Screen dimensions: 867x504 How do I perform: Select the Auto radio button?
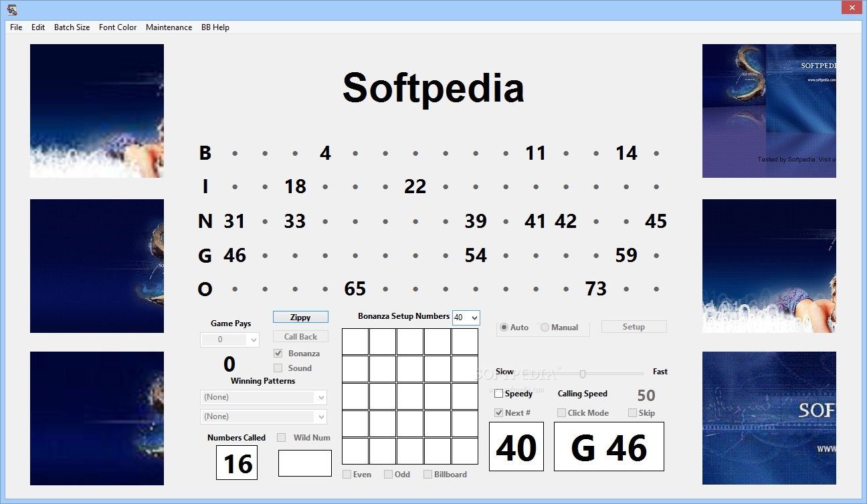(504, 328)
